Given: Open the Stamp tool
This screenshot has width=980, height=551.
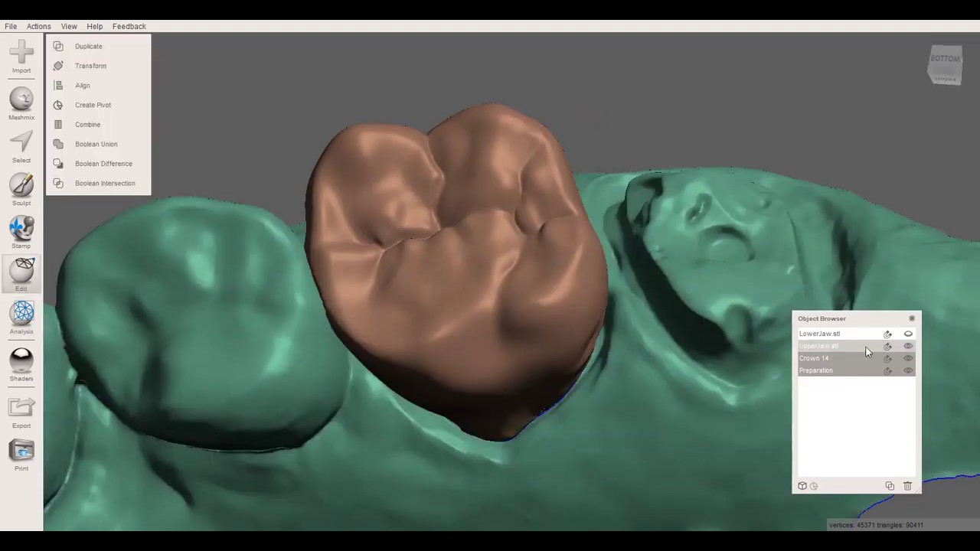Looking at the screenshot, I should click(21, 233).
